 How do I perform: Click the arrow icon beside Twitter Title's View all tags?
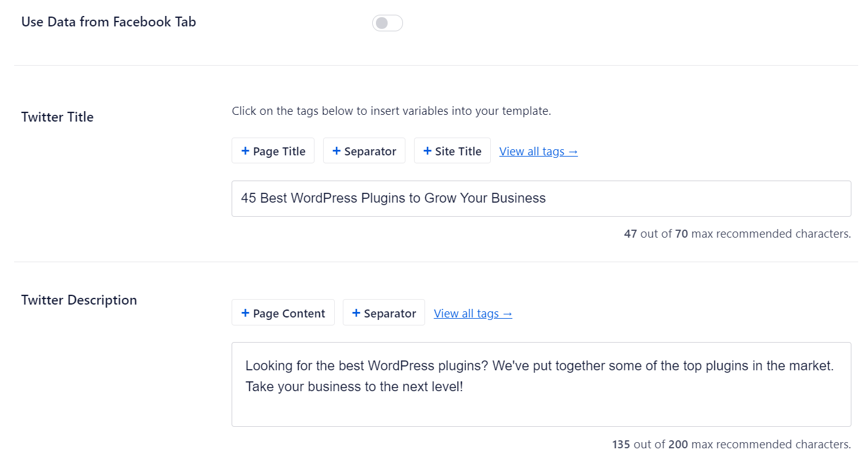[572, 151]
